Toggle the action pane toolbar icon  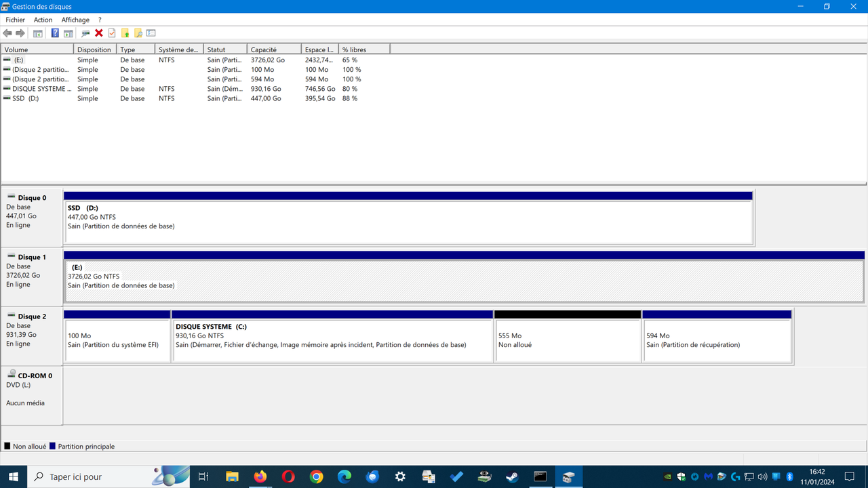(x=70, y=33)
